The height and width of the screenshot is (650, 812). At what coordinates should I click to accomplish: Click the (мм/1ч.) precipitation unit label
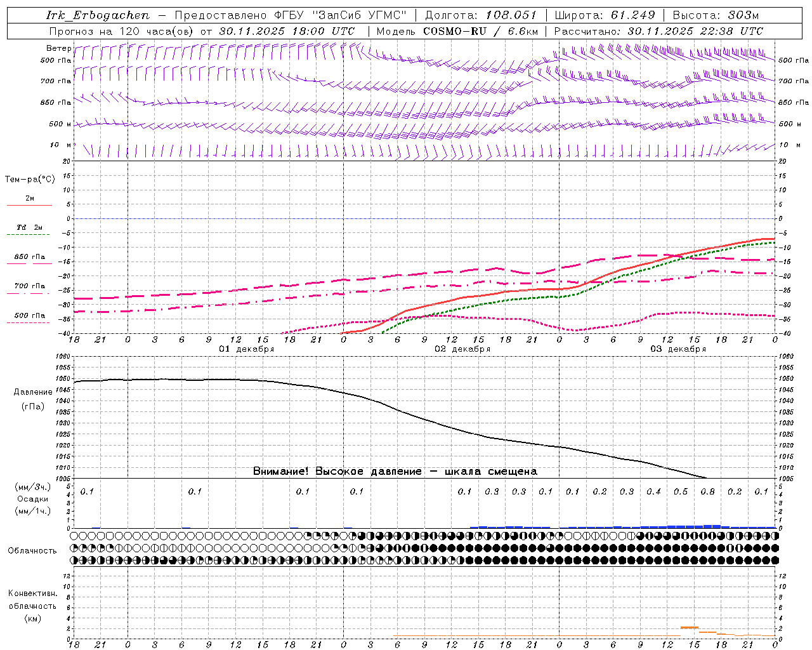click(33, 511)
